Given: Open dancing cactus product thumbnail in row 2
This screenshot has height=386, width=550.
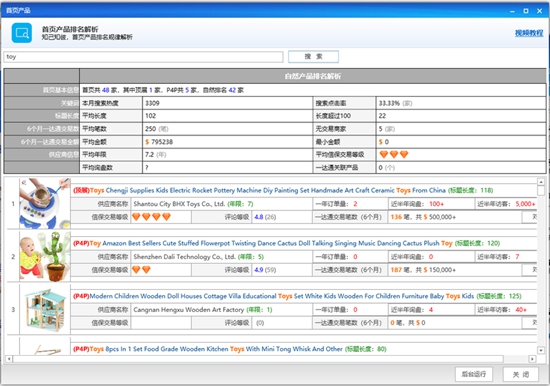Looking at the screenshot, I should 45,256.
